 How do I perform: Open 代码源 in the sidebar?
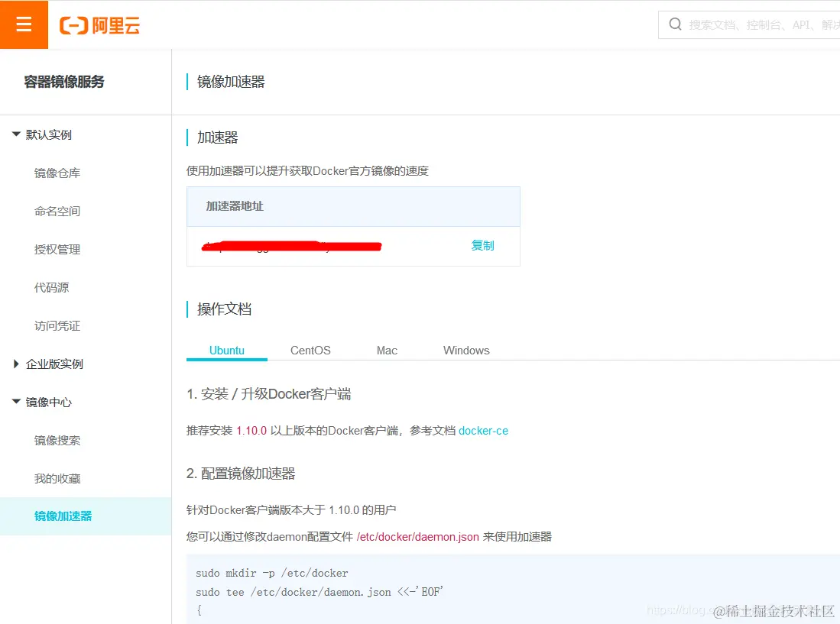(x=51, y=288)
